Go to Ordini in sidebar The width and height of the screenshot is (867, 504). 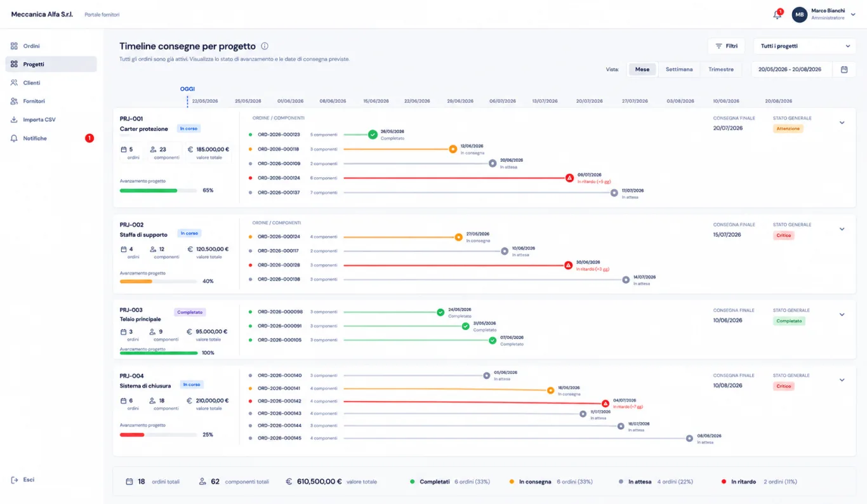(51, 46)
